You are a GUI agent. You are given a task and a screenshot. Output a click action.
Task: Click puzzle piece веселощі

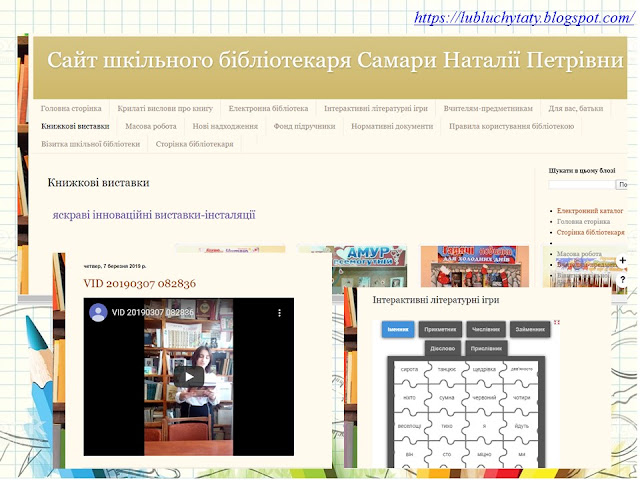[409, 426]
